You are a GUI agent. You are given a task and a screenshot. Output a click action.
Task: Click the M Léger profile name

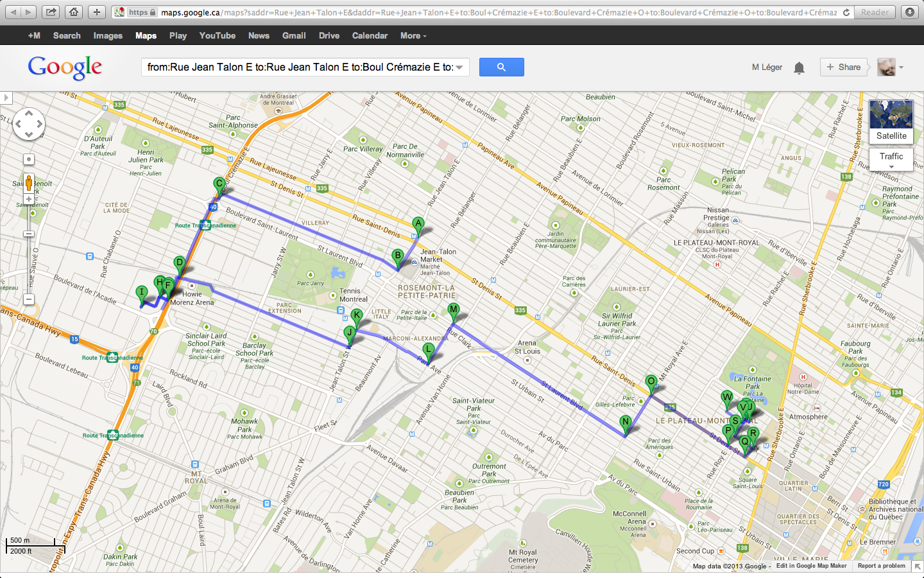click(767, 67)
